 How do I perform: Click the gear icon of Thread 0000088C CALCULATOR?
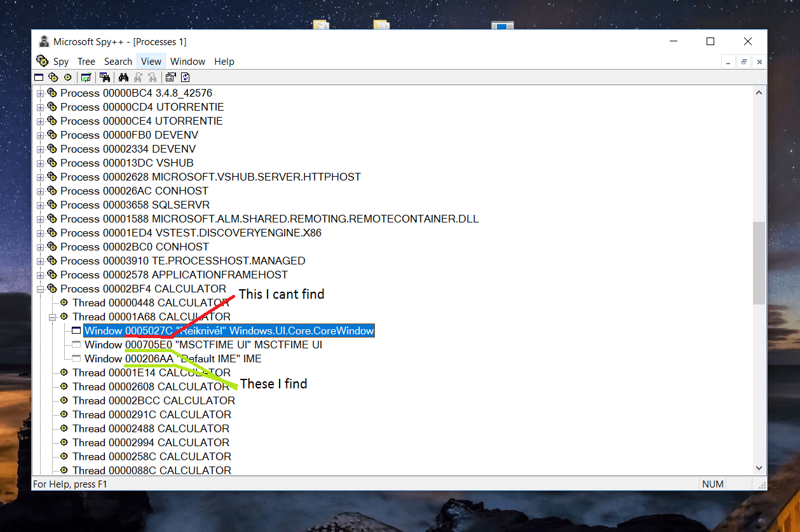pyautogui.click(x=64, y=470)
